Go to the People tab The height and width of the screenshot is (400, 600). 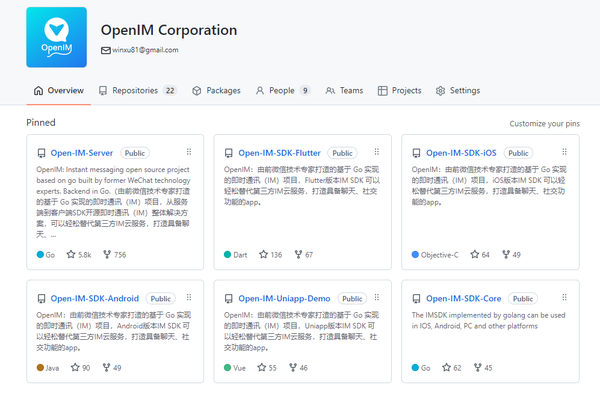coord(282,91)
